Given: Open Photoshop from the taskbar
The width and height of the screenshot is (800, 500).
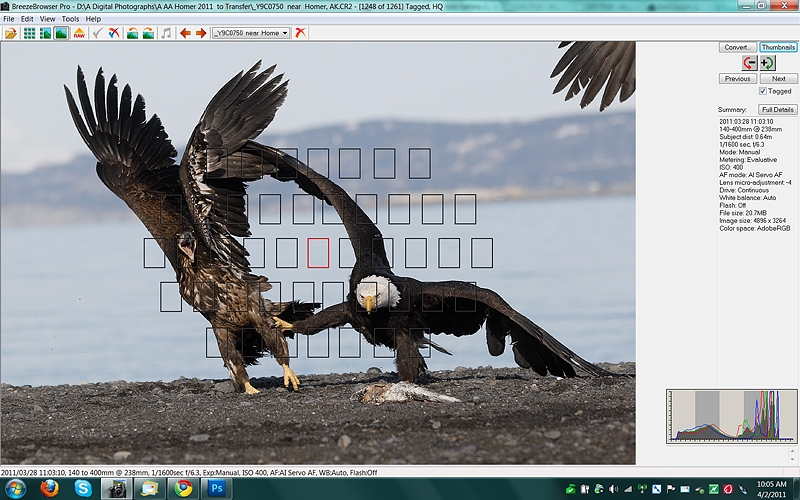Looking at the screenshot, I should 216,489.
